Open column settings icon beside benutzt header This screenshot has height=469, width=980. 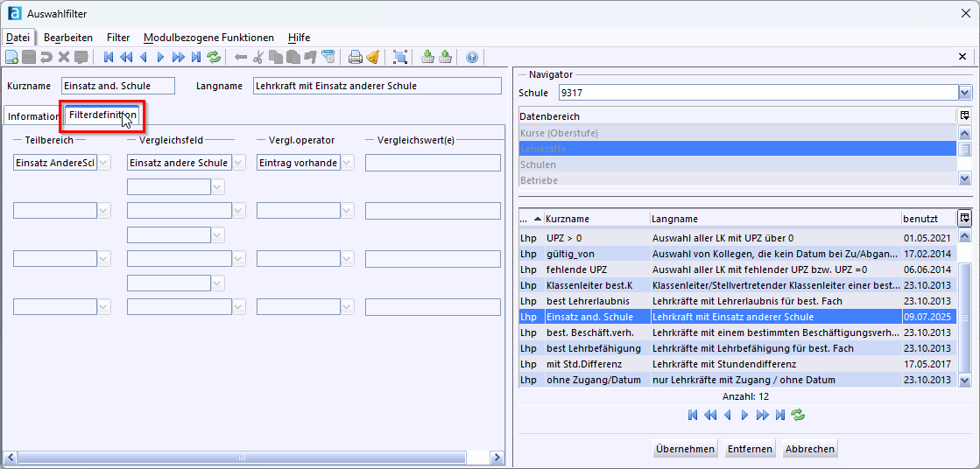tap(964, 217)
